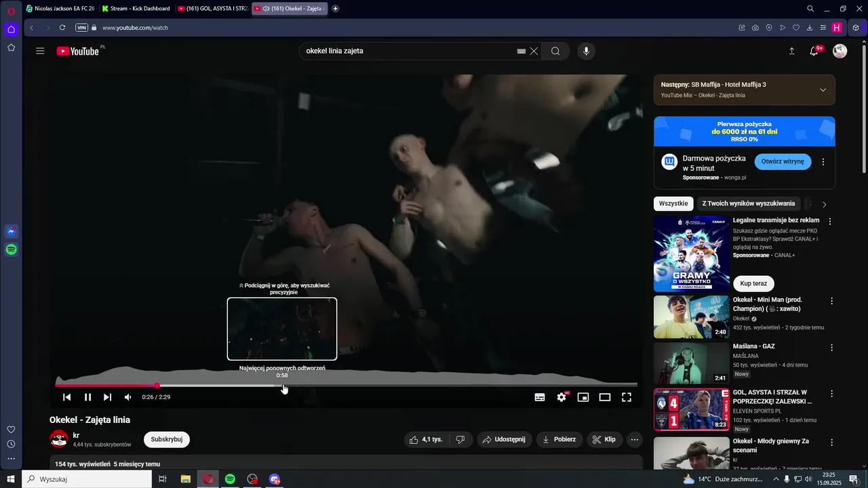Expand the Następny playlist panel chevron
Image resolution: width=868 pixels, height=488 pixels.
[x=823, y=90]
